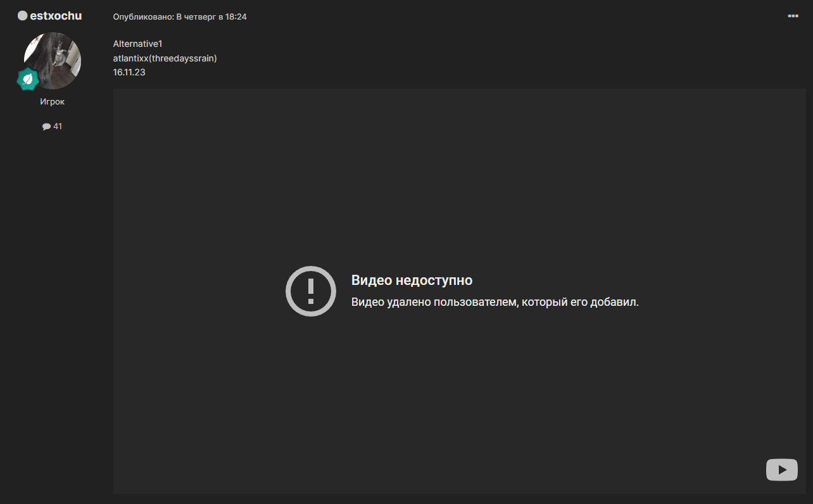Select the Игрок group label

pos(52,102)
